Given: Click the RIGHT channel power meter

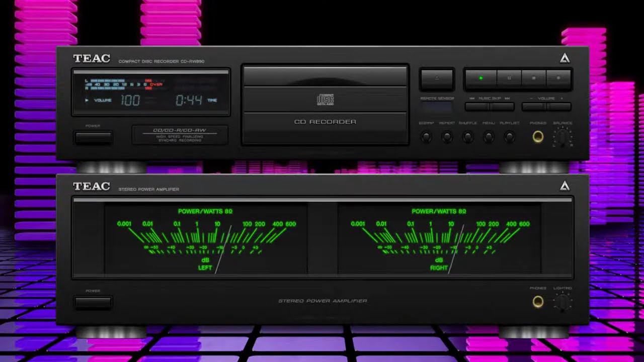Looking at the screenshot, I should (439, 239).
